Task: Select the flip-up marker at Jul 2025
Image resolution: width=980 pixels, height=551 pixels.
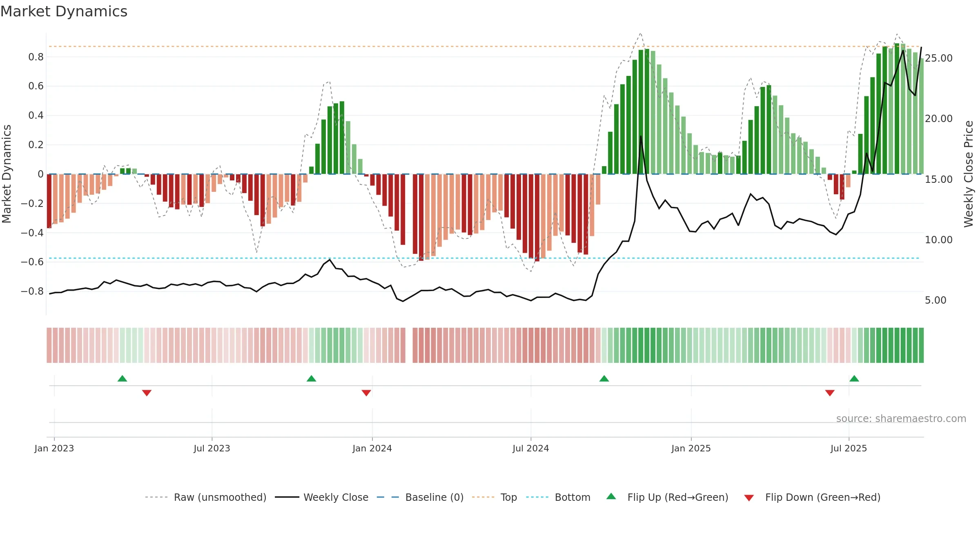Action: (x=854, y=378)
